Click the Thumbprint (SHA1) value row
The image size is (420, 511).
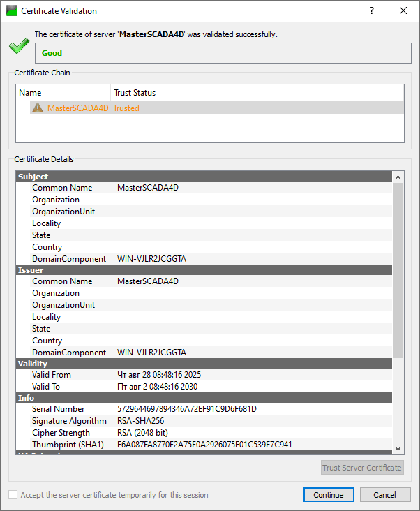click(204, 445)
